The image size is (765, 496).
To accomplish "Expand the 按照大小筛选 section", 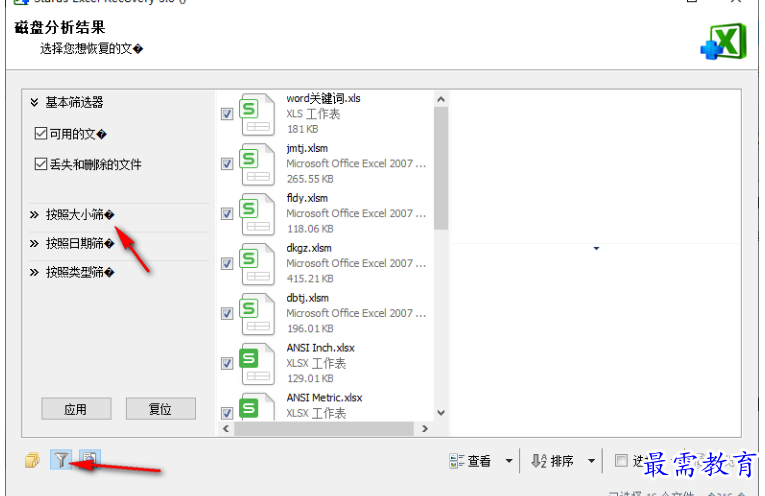I will click(34, 215).
